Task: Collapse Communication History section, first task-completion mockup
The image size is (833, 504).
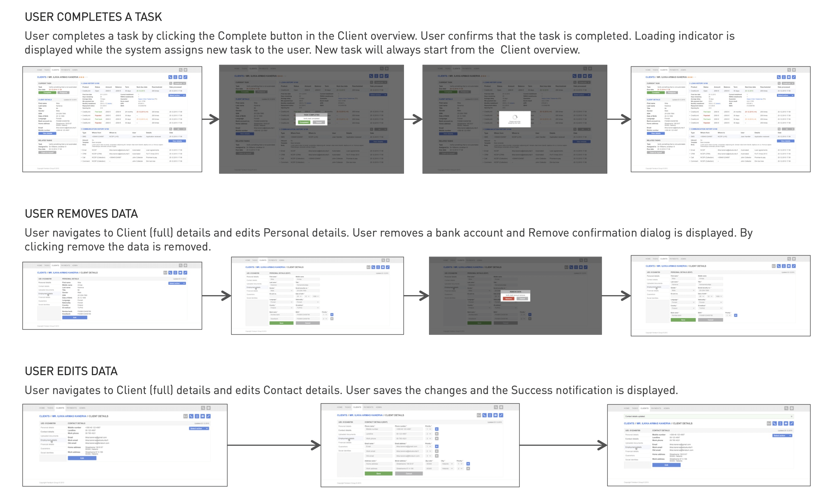Action: pos(81,129)
